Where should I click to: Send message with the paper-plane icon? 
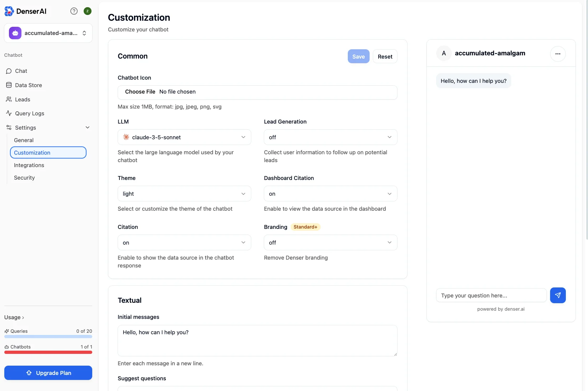click(x=558, y=295)
